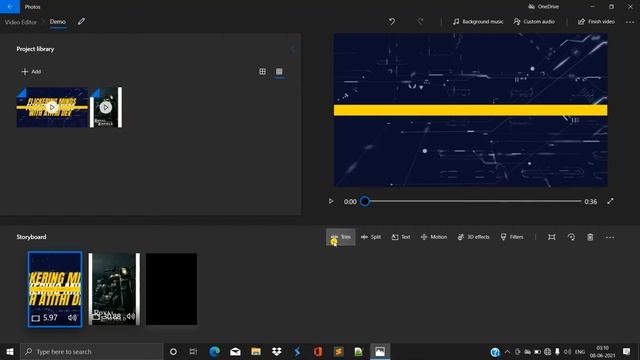Open the Video Editor breadcrumb

(20, 22)
